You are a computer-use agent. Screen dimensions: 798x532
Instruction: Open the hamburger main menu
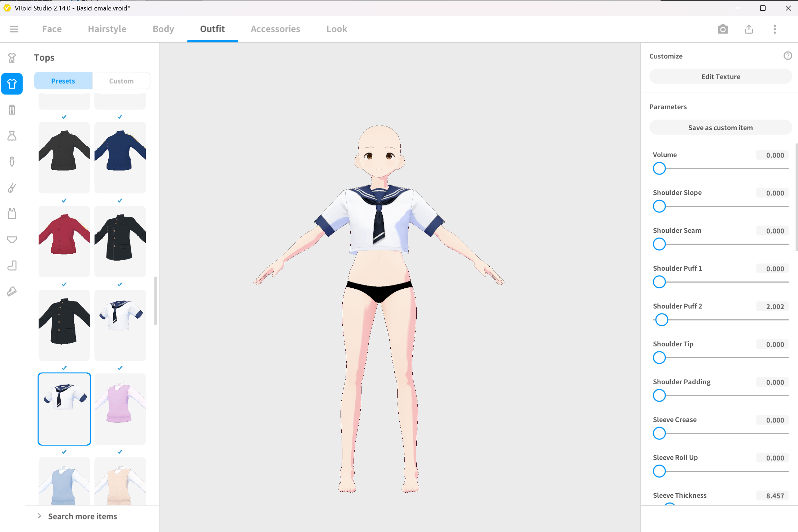click(14, 29)
